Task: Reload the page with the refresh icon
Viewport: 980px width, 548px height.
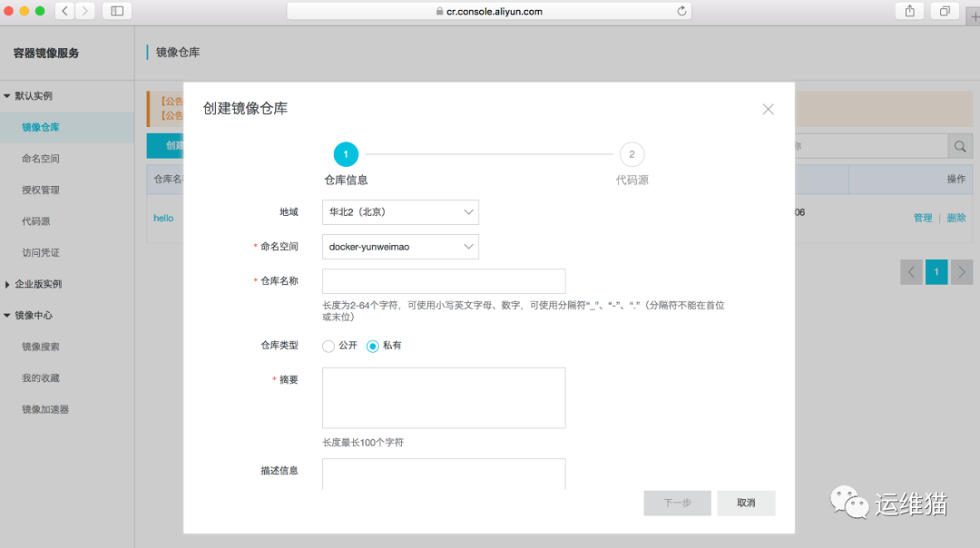Action: tap(681, 11)
